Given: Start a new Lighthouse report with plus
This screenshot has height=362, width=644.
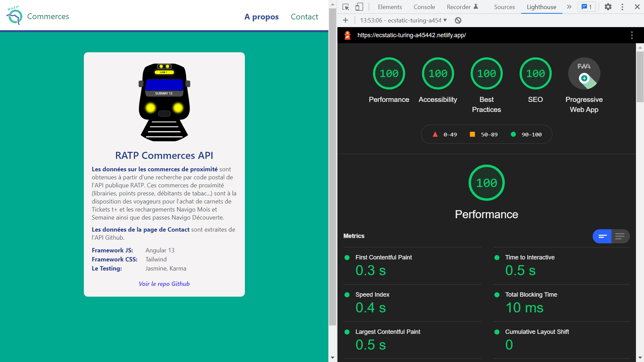Looking at the screenshot, I should [345, 20].
